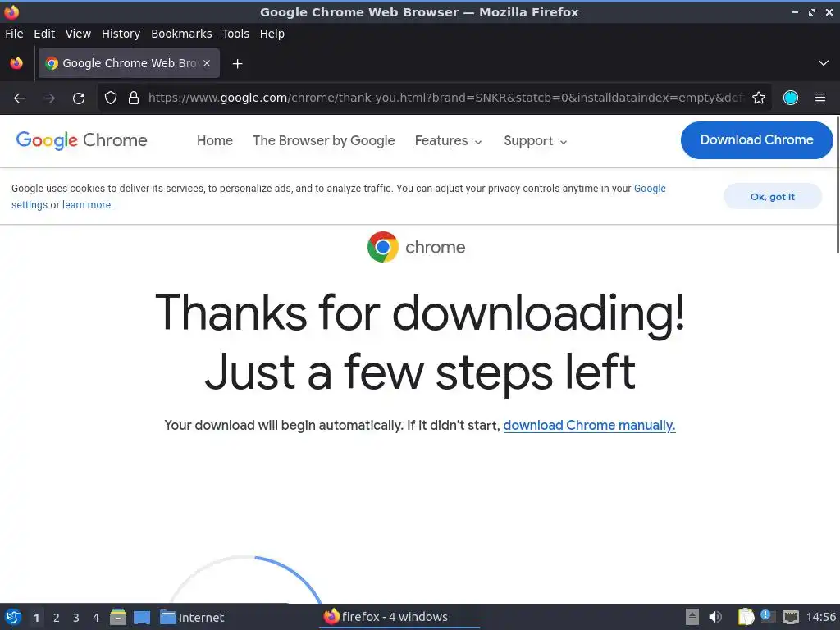Click the page vertical scrollbar
840x630 pixels.
point(837,185)
